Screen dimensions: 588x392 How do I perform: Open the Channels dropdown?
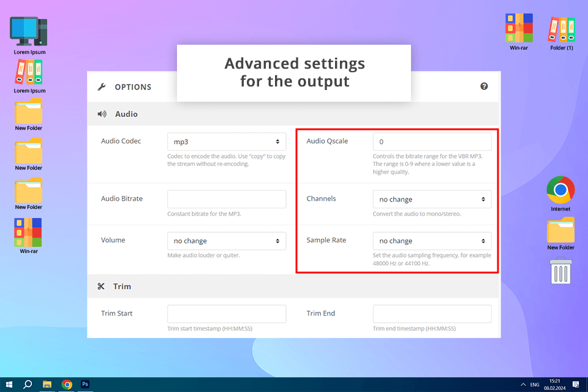432,199
